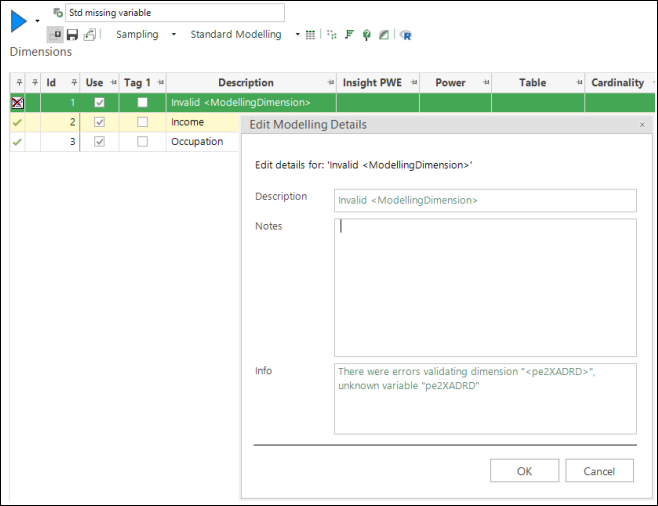
Task: Click the OK button in Edit Modelling Details
Action: click(525, 471)
